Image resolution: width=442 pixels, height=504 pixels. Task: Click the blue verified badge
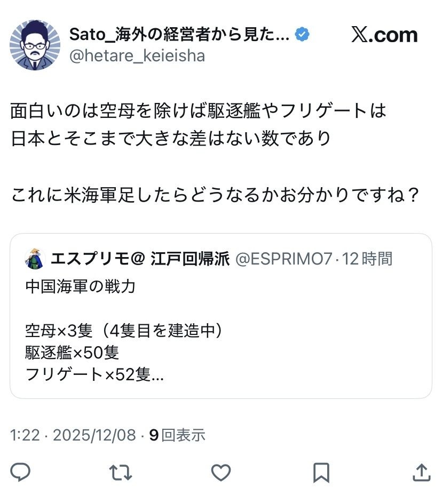pyautogui.click(x=302, y=35)
